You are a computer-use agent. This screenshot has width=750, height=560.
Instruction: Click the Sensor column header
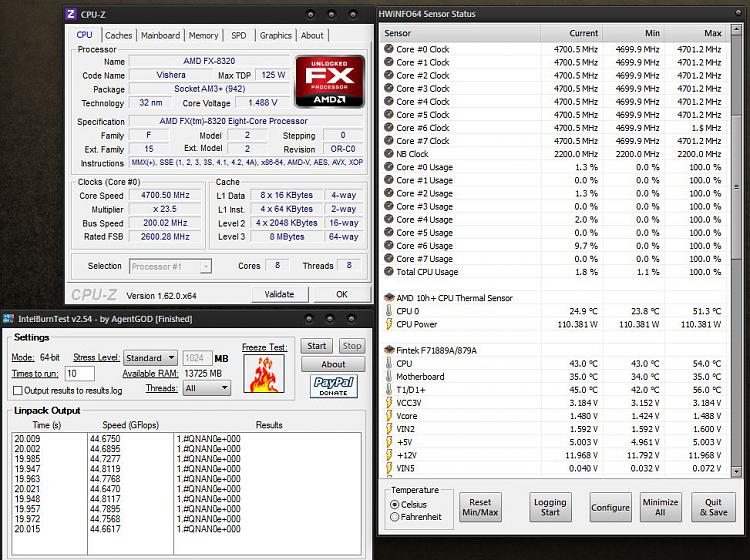click(460, 33)
